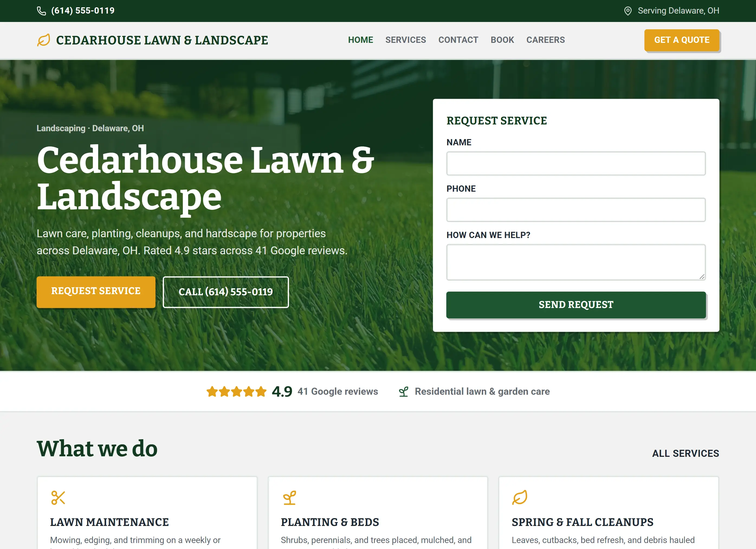Click the Planting & Beds card title

pos(330,522)
